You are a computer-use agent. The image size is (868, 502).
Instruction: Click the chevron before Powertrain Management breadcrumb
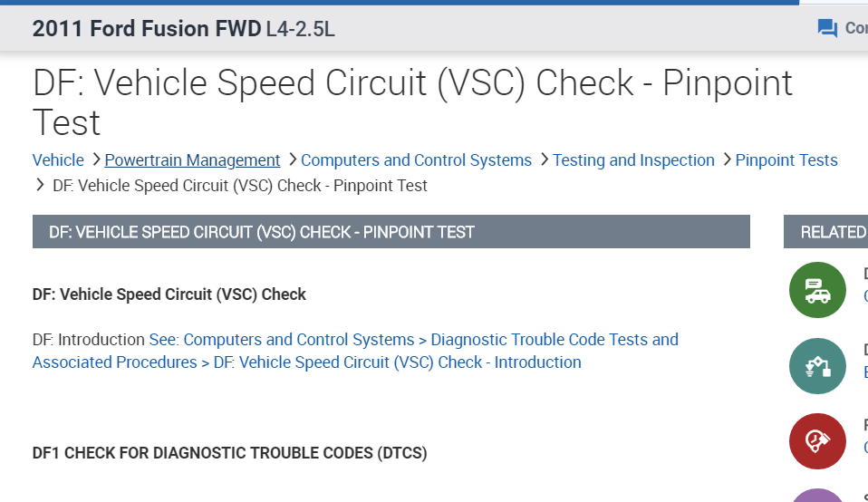[x=95, y=159]
